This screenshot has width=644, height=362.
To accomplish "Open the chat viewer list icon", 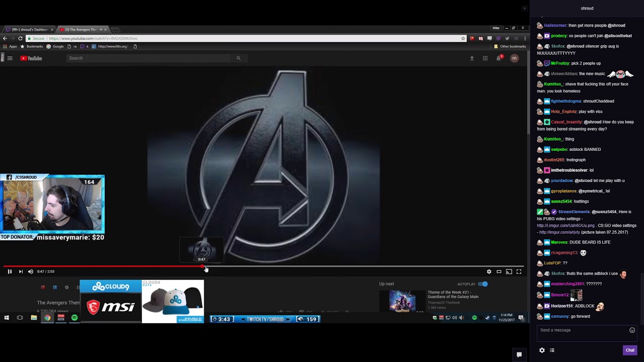I will [x=552, y=350].
